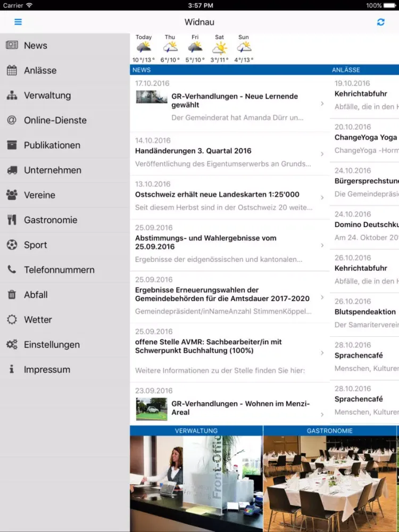The height and width of the screenshot is (532, 399).
Task: Expand chevron of Abstimmungs- und Wahlergebnisse article
Action: coord(322,245)
